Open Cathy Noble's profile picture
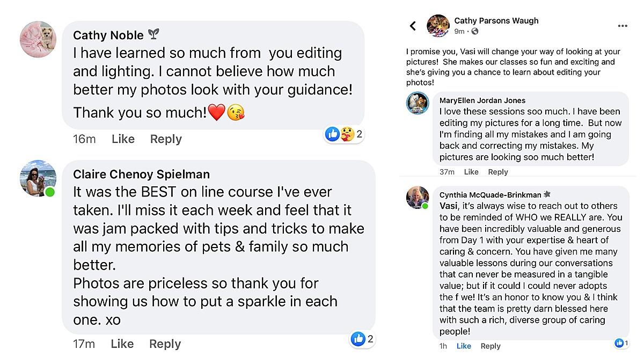644x363 pixels. click(38, 39)
